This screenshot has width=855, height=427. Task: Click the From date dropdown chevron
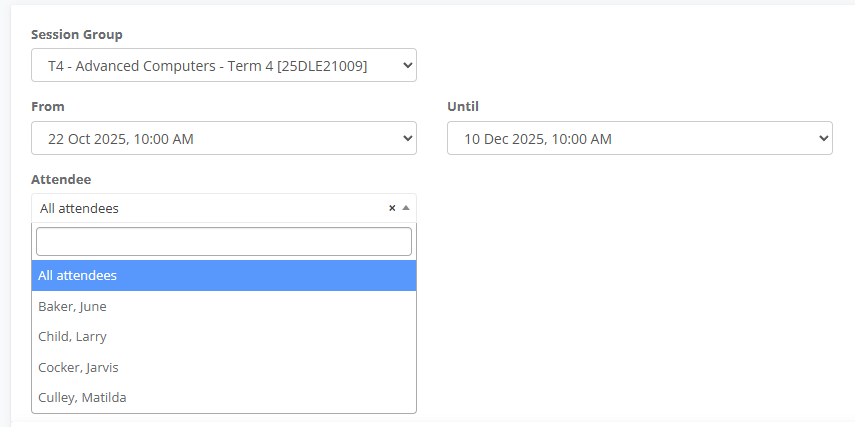(x=407, y=138)
